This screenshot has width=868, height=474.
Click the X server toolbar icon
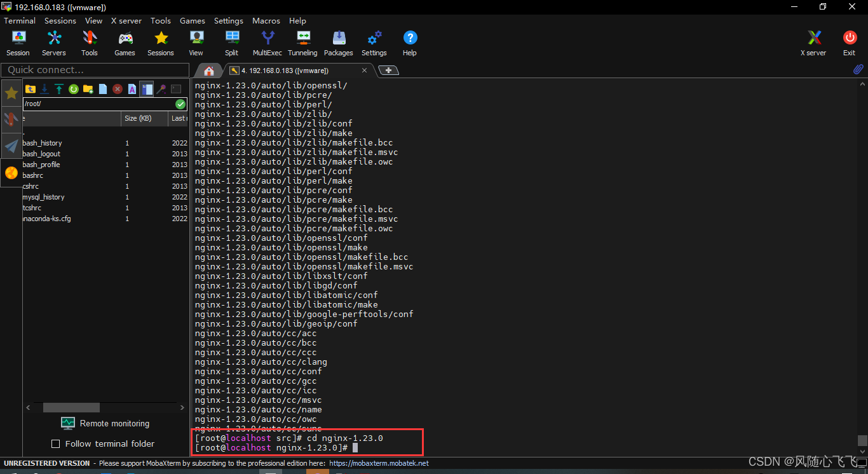[x=813, y=43]
